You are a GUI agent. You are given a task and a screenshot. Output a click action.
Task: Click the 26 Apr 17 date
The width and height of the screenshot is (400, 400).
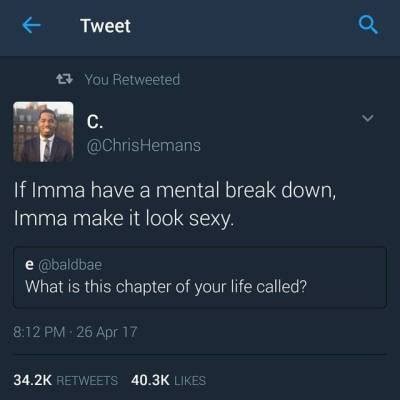pos(107,332)
